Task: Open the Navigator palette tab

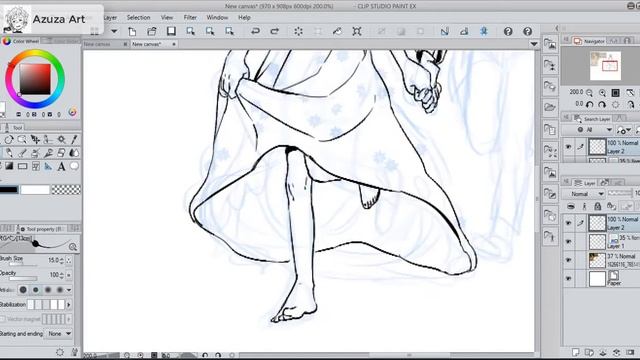Action: pos(589,41)
